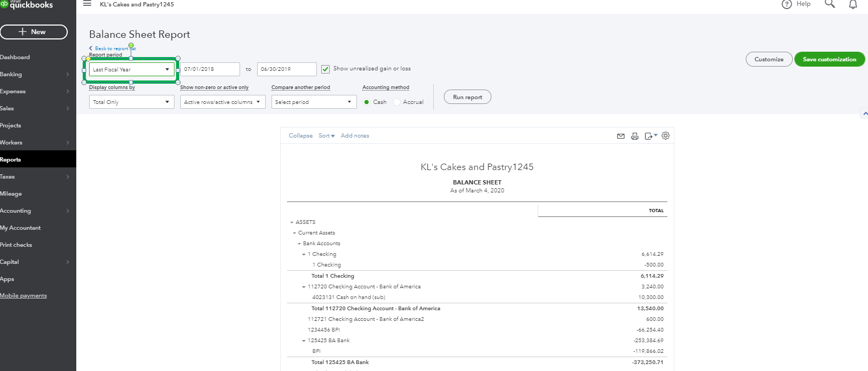Select the Cash accounting method
The image size is (868, 371).
[367, 102]
